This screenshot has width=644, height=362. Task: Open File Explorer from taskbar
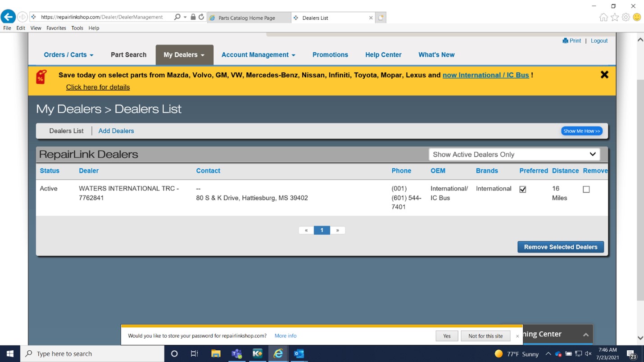[216, 353]
